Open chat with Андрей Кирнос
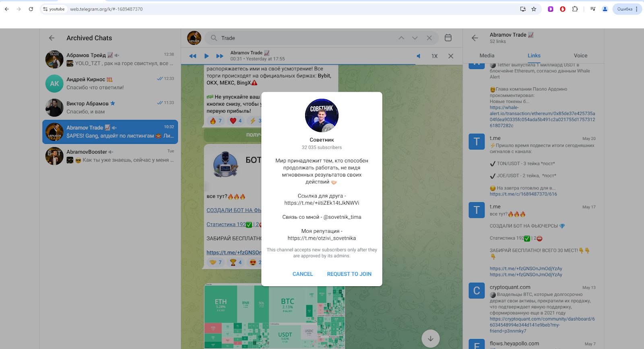 tap(110, 83)
